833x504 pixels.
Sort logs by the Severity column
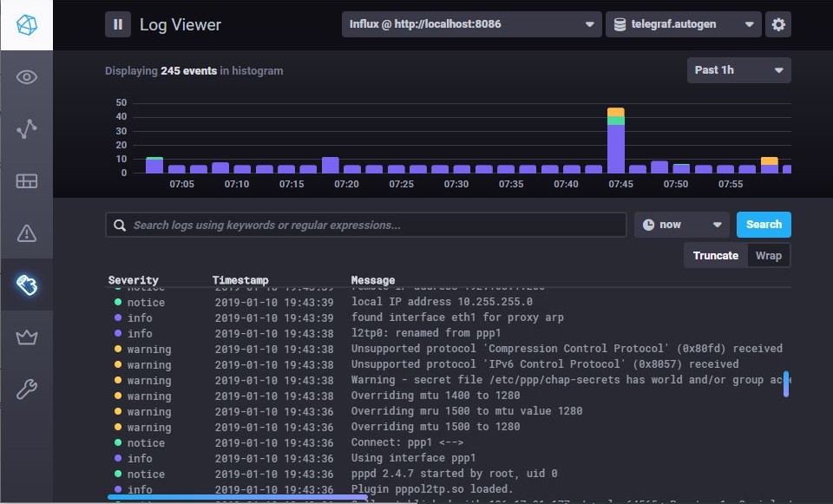133,279
